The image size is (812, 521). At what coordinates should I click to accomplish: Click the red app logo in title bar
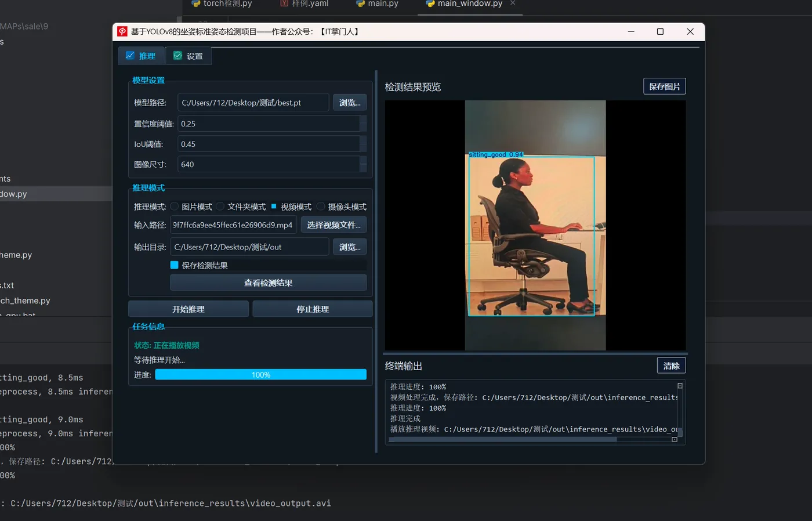(122, 31)
